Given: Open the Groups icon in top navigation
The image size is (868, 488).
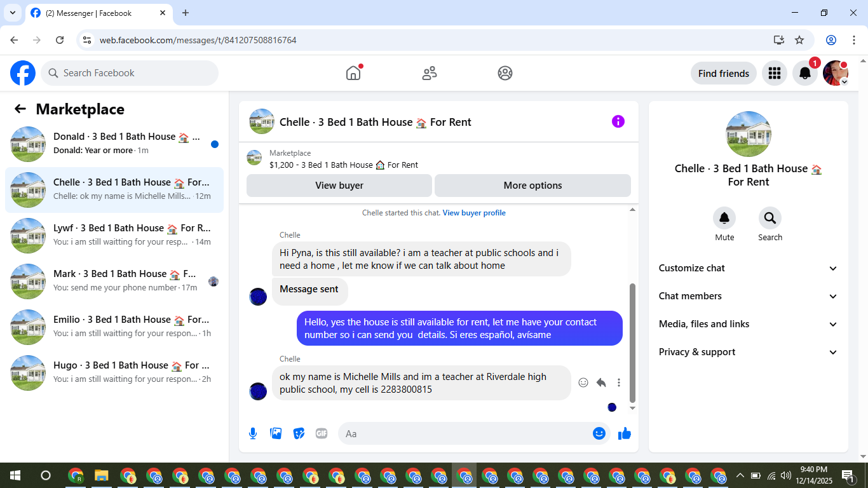Looking at the screenshot, I should point(505,73).
